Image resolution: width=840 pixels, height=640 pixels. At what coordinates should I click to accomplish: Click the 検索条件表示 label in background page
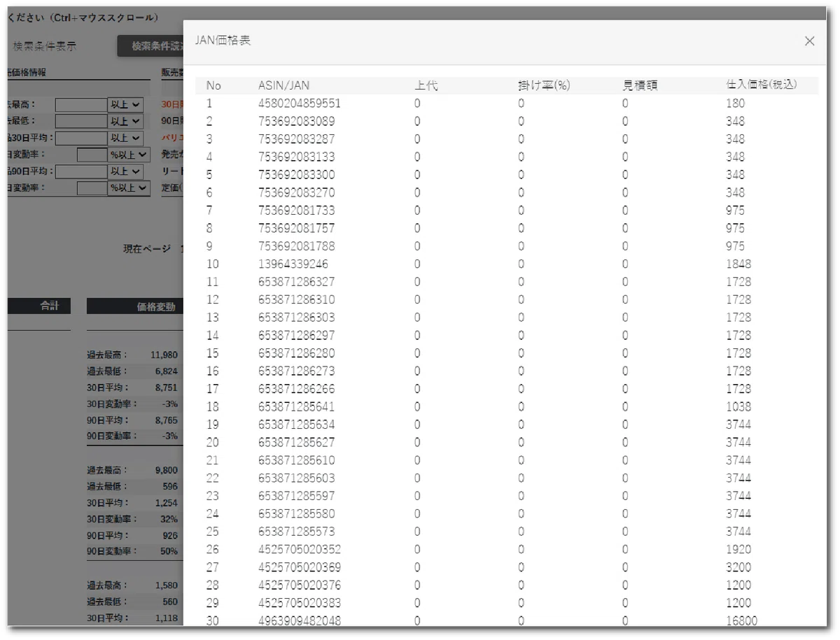point(45,46)
